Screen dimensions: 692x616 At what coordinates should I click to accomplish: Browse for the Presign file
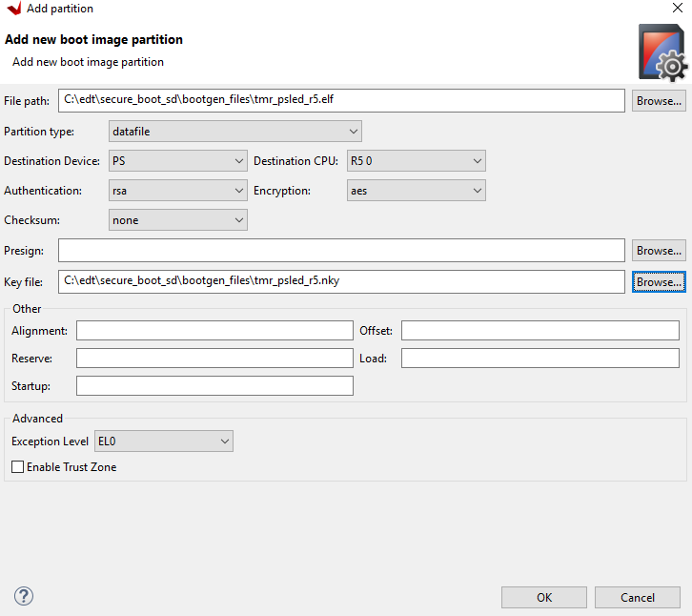[658, 251]
